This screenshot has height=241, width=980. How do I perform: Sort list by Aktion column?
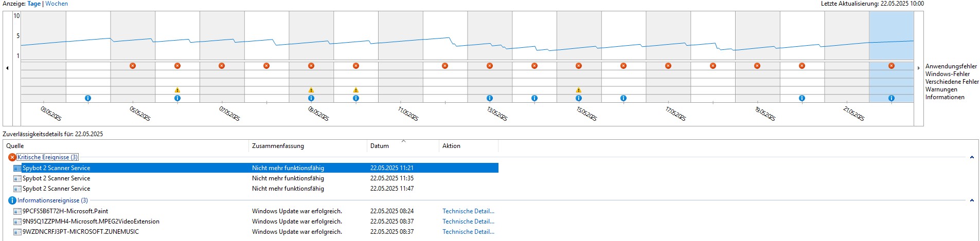(469, 146)
